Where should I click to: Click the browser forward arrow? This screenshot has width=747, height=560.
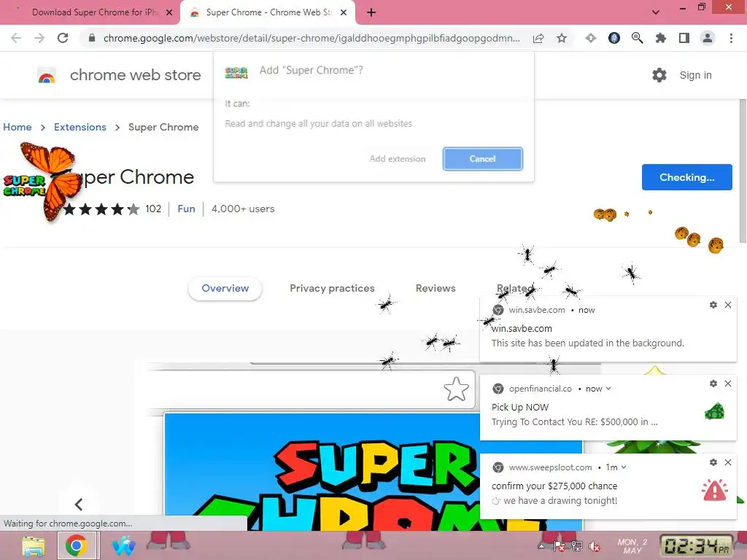pyautogui.click(x=39, y=38)
